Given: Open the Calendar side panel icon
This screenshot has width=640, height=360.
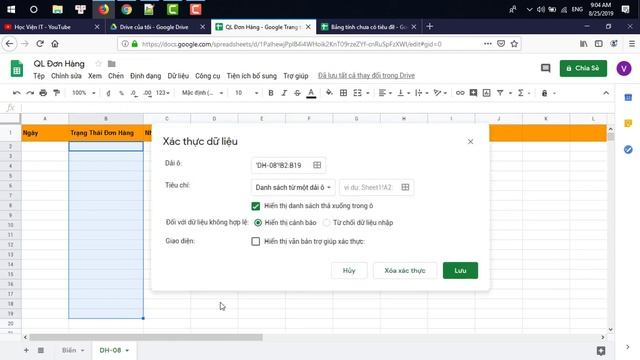Looking at the screenshot, I should tap(628, 98).
